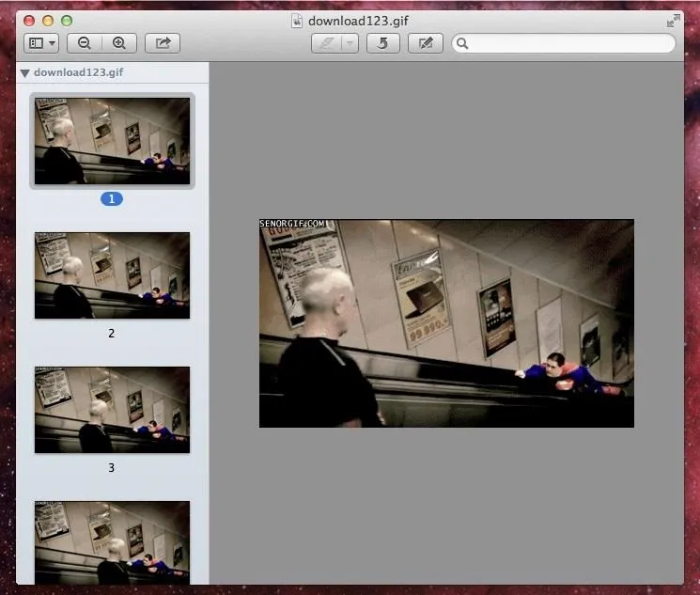Click into the search field

click(x=564, y=43)
